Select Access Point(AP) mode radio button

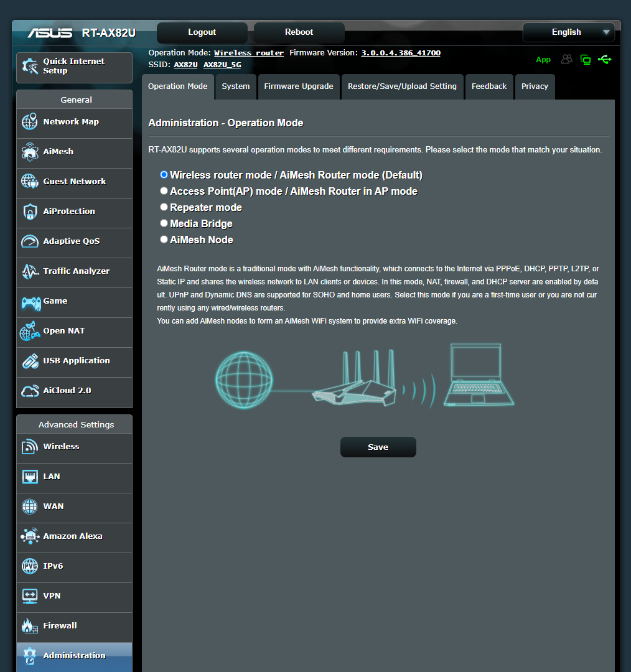164,191
